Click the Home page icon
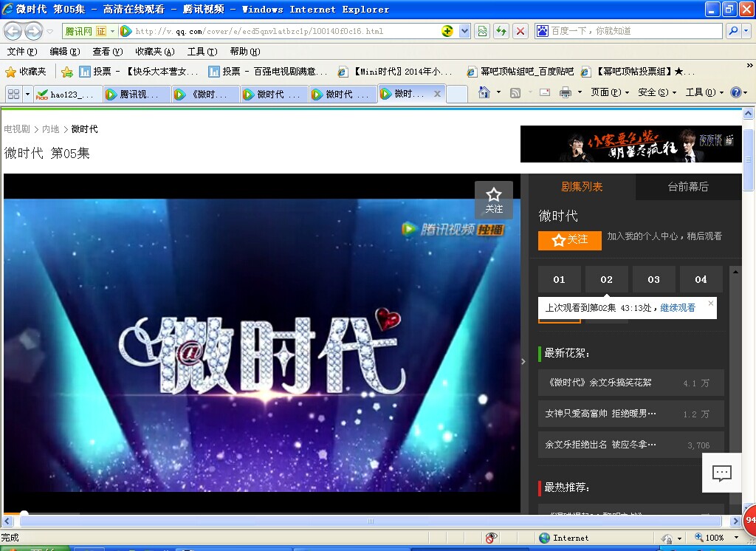 (x=484, y=92)
